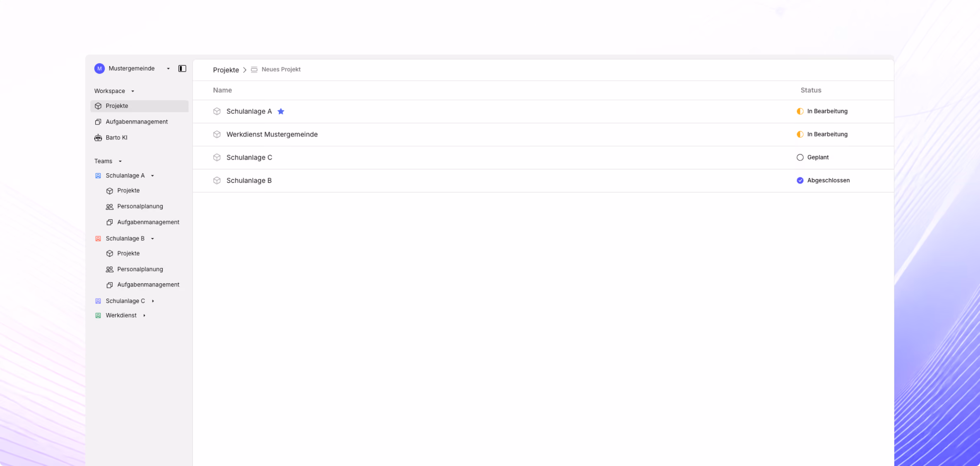This screenshot has height=466, width=980.
Task: Open the Schulanlage B project row
Action: coord(543,181)
